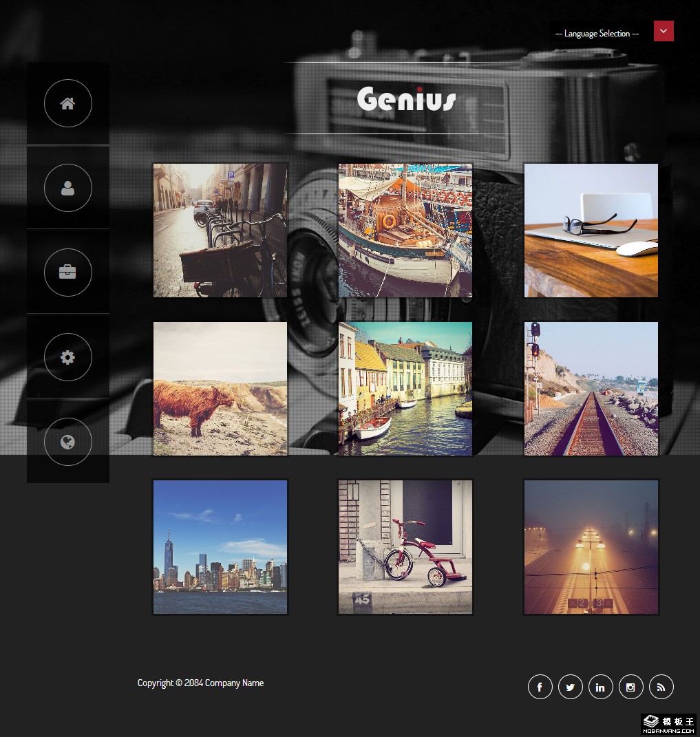Screen dimensions: 700x737
Task: Open the street bicycle photo thumbnail
Action: pos(220,231)
